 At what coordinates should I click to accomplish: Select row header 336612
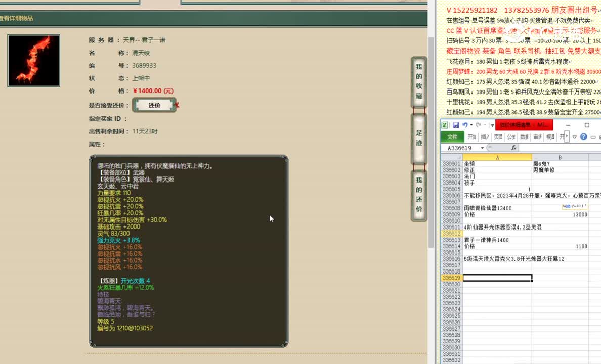452,234
